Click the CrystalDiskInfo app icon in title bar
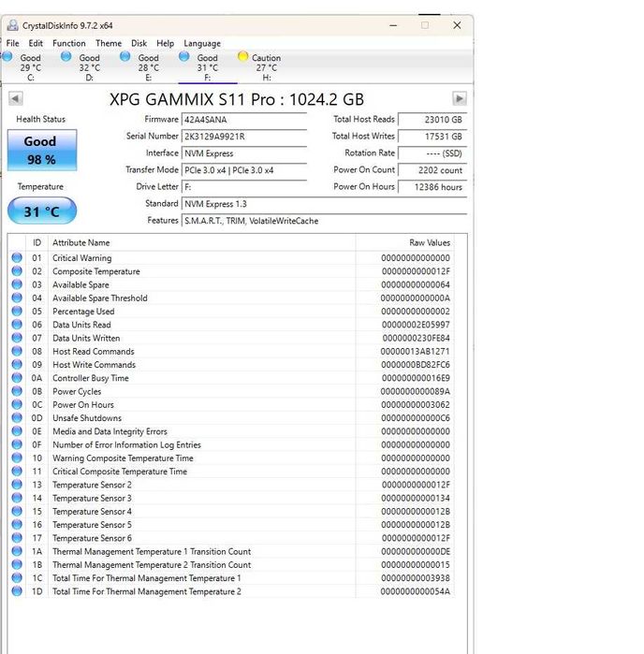Viewport: 644px width, 654px height. [13, 25]
